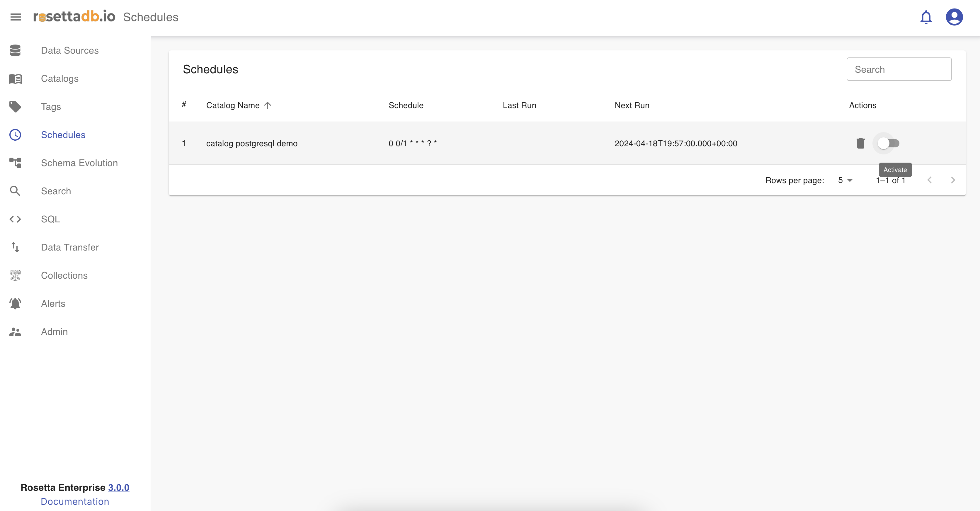Click the Schema Evolution tree icon
This screenshot has width=980, height=511.
click(15, 163)
